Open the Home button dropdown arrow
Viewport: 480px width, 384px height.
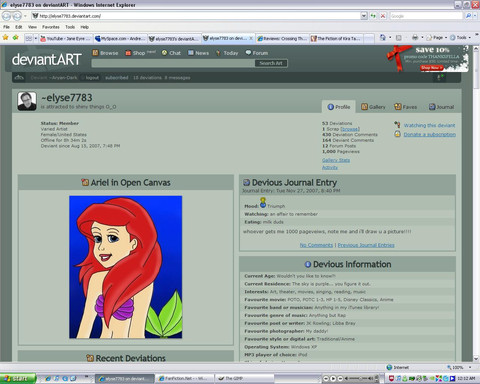390,38
